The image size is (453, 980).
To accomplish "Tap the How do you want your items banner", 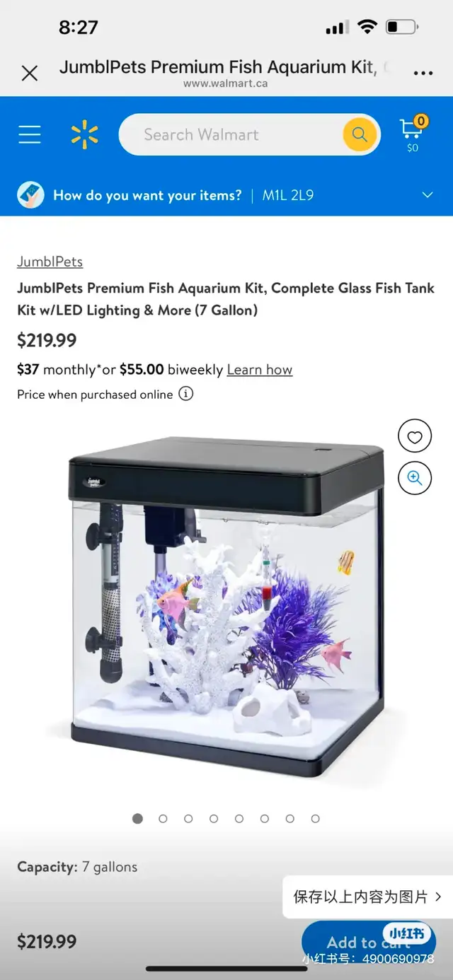I will (226, 195).
